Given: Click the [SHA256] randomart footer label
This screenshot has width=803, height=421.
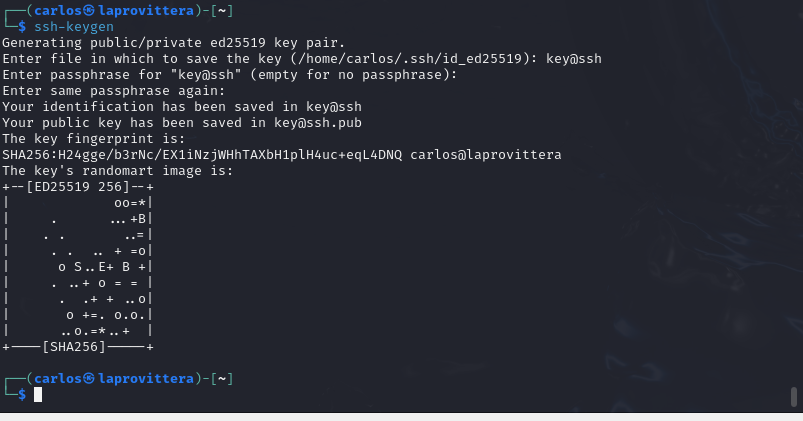Looking at the screenshot, I should point(74,347).
